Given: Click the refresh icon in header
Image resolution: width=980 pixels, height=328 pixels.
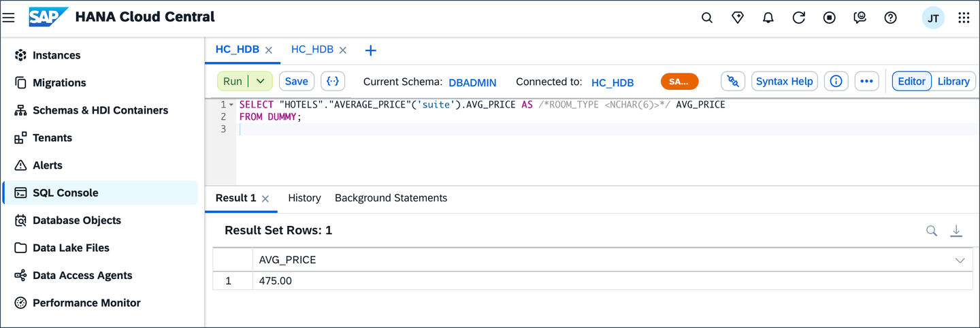Looking at the screenshot, I should (x=799, y=18).
